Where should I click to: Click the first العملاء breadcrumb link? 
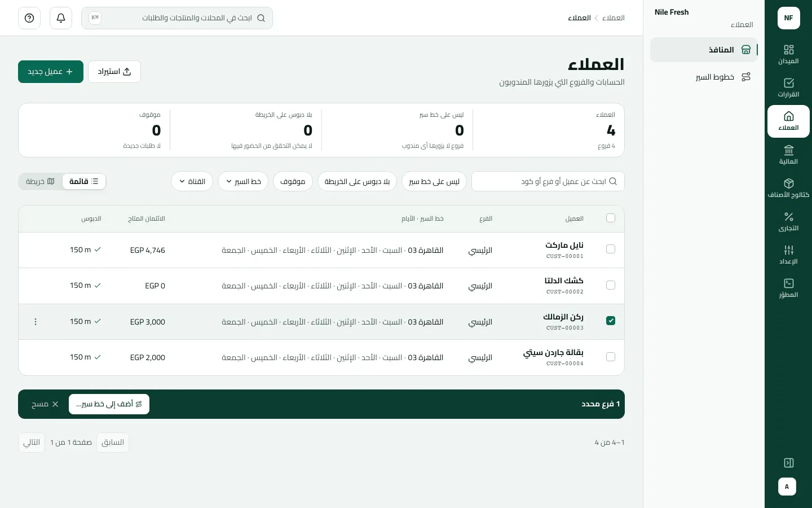pos(613,18)
